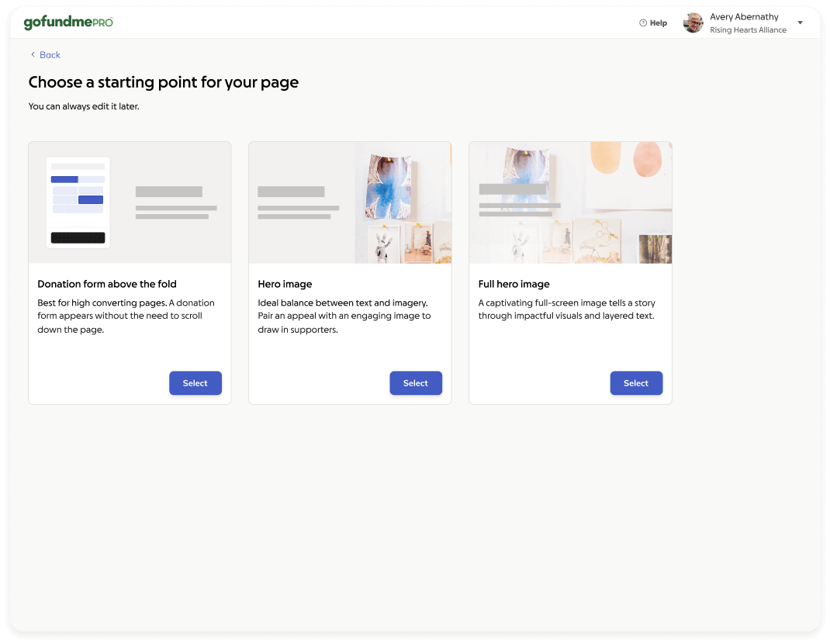Open the Help link text

[659, 23]
